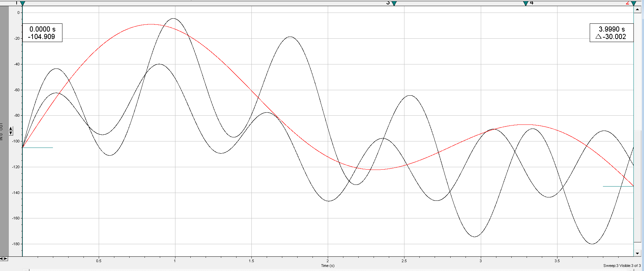This screenshot has width=644, height=271.
Task: Click the '-100' Y-axis tick label
Action: (16, 141)
